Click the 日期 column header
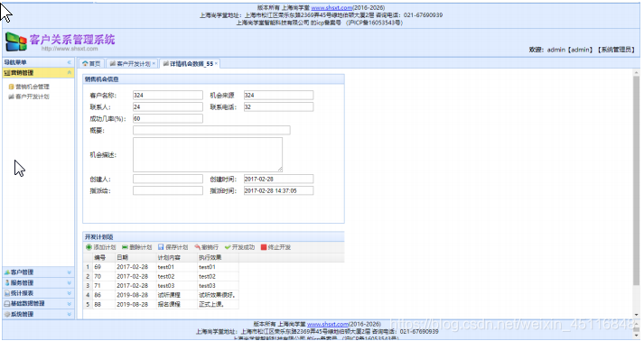 135,257
